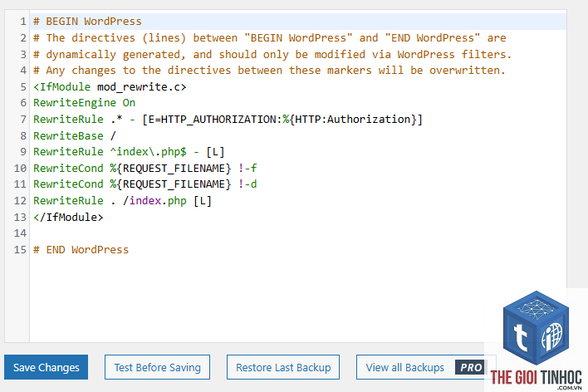Click RewriteCond line ending with '!-d'
The width and height of the screenshot is (588, 392).
click(x=145, y=184)
